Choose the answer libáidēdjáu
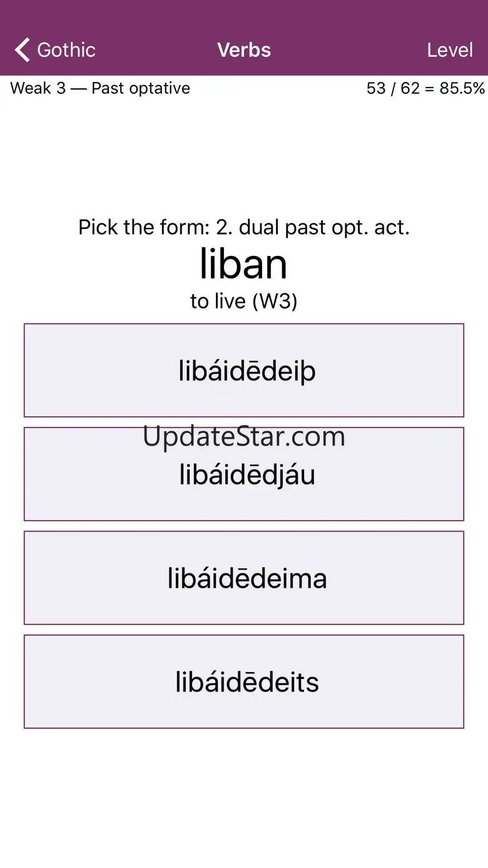 pyautogui.click(x=244, y=474)
